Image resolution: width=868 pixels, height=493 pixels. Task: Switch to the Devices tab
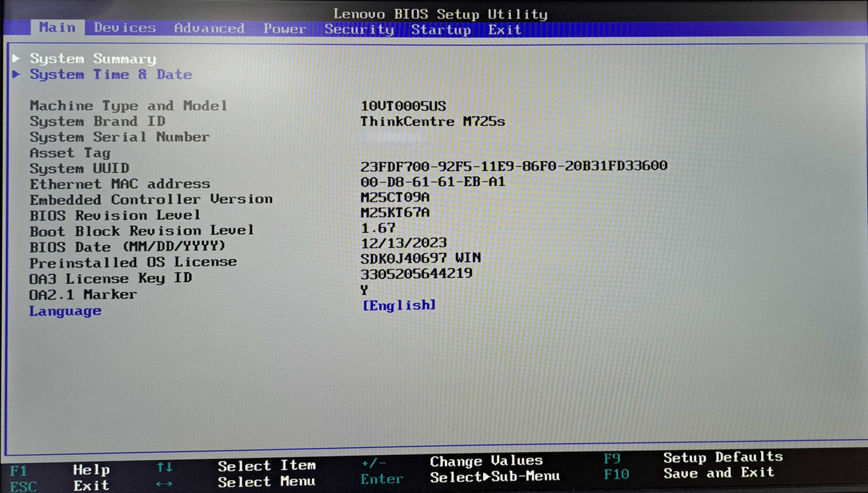click(125, 28)
